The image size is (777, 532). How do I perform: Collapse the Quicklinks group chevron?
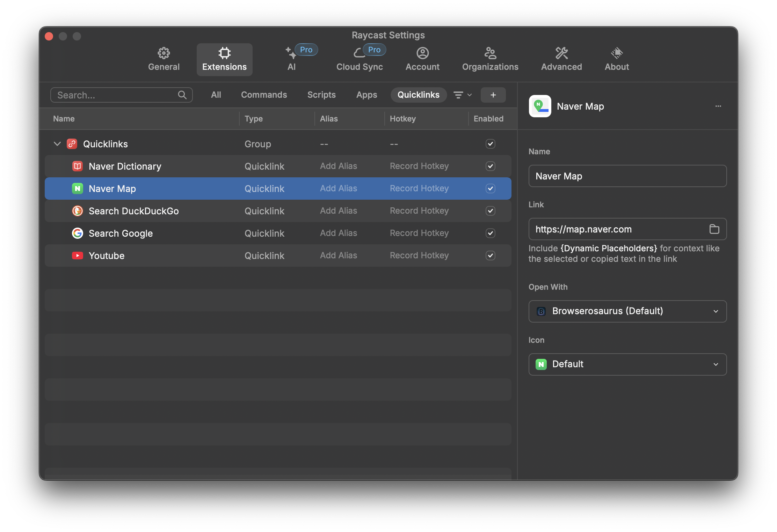click(x=57, y=144)
